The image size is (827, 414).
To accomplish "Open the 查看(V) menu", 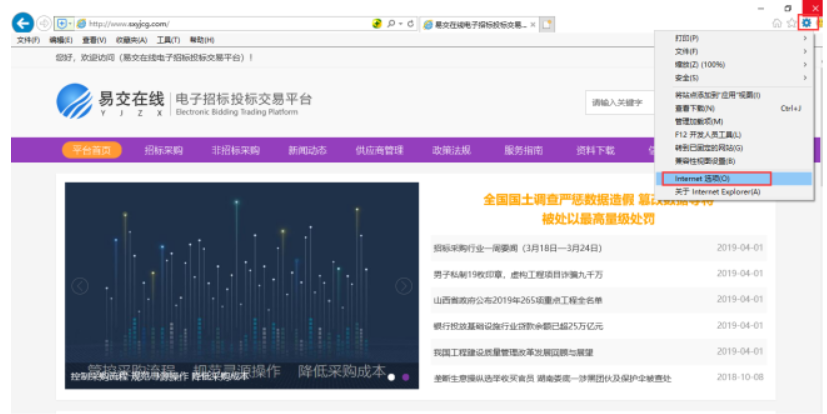I will 94,40.
